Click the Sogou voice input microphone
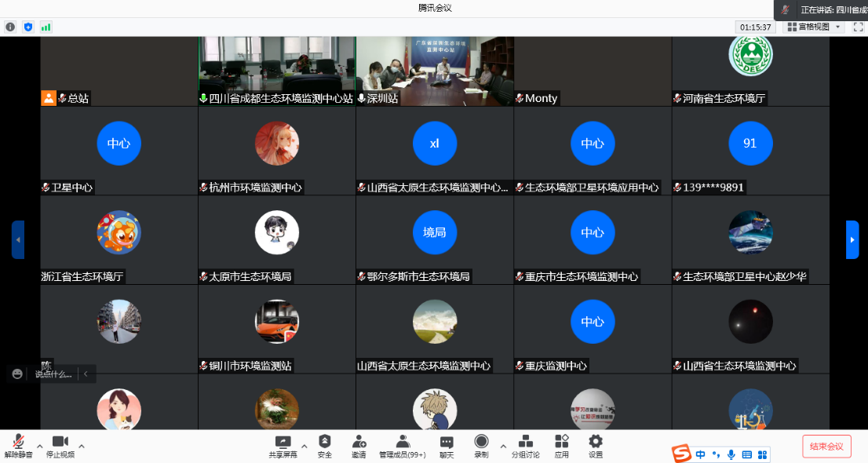This screenshot has width=868, height=463. 731,454
